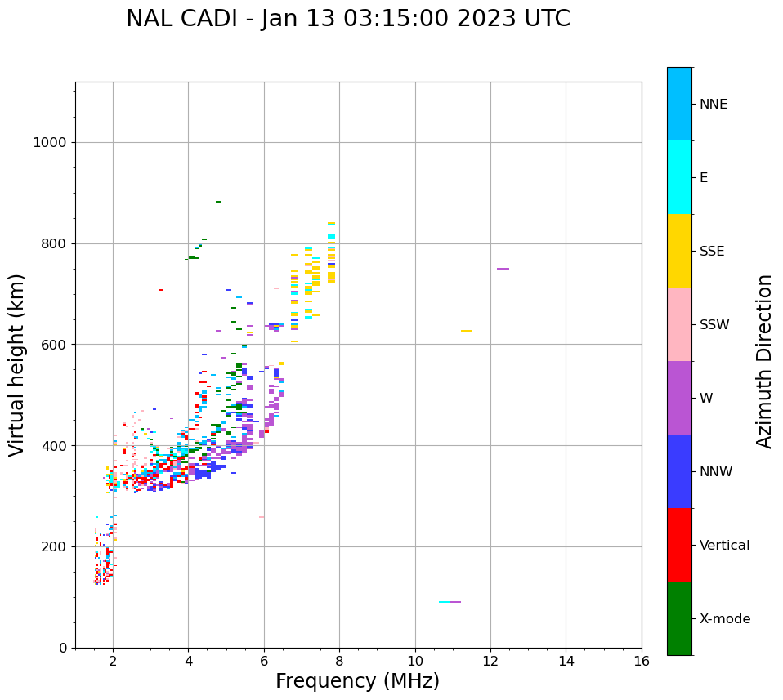The width and height of the screenshot is (783, 700).
Task: Select the purple W colorbar segment
Action: coord(679,398)
